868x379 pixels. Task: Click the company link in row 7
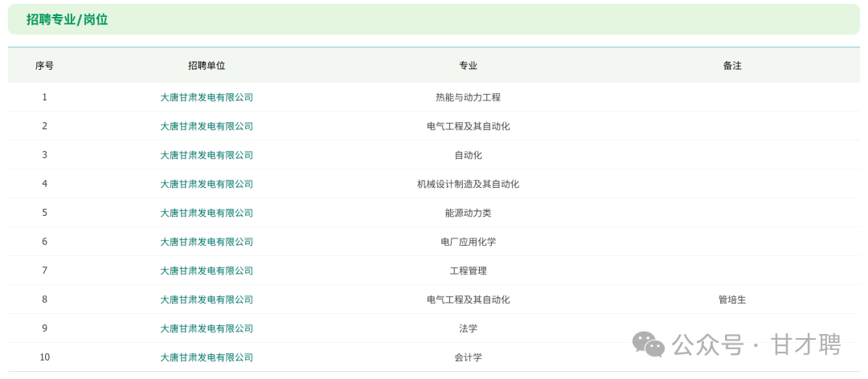coord(207,271)
